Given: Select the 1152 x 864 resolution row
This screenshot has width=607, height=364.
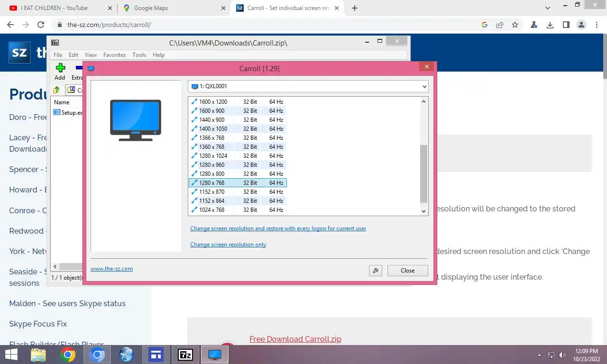Looking at the screenshot, I should point(238,201).
